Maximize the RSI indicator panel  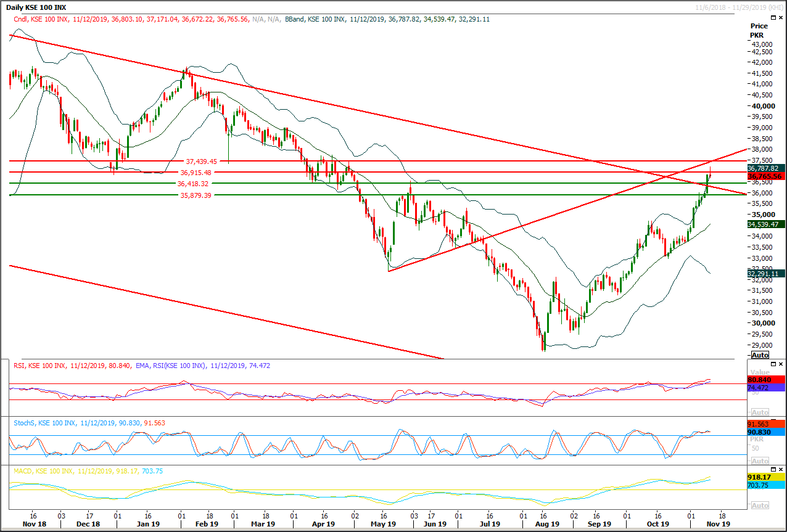point(773,364)
